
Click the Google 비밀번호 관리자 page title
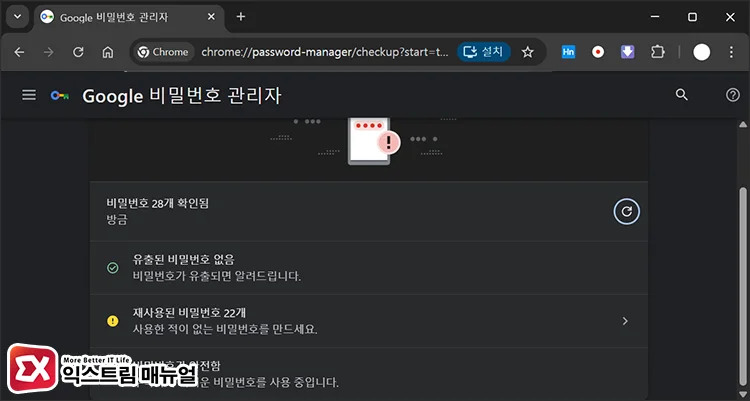point(182,96)
